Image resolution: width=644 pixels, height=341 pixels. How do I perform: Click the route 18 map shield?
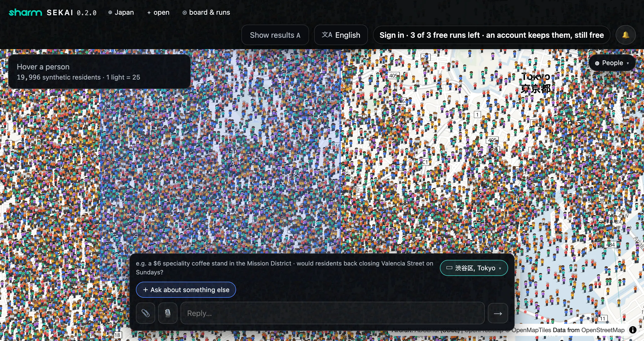tap(117, 335)
